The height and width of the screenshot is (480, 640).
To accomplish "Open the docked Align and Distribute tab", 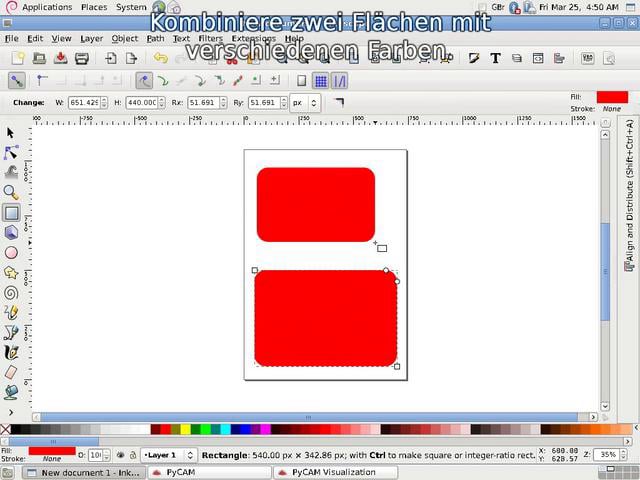I will click(x=629, y=196).
